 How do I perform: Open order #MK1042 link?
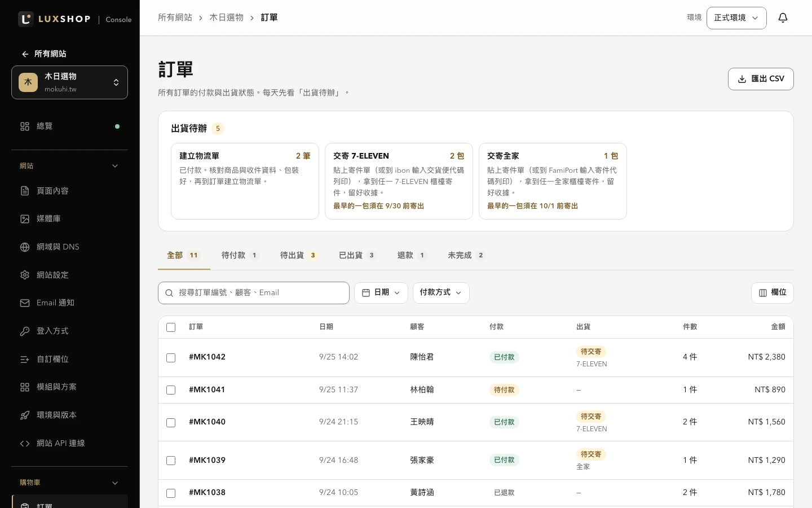tap(207, 357)
